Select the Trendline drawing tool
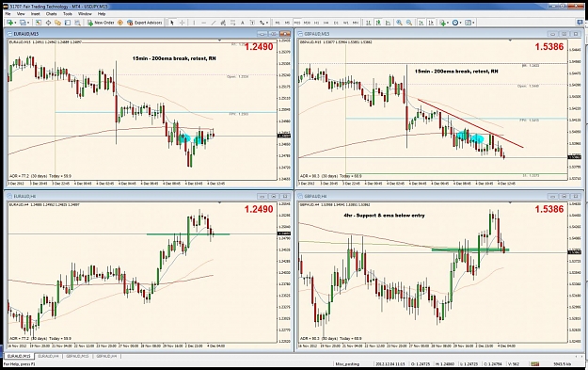Image resolution: width=588 pixels, height=370 pixels. tap(214, 23)
